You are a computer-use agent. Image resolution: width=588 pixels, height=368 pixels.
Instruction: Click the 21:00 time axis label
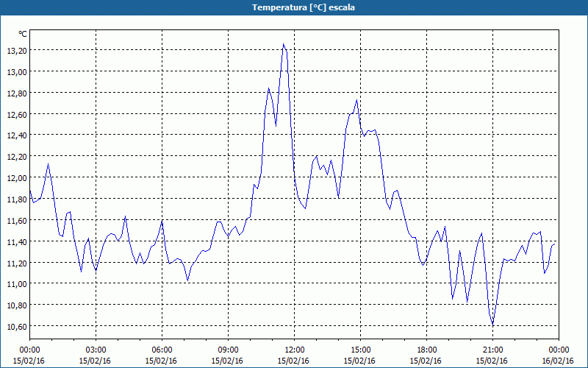[x=492, y=350]
